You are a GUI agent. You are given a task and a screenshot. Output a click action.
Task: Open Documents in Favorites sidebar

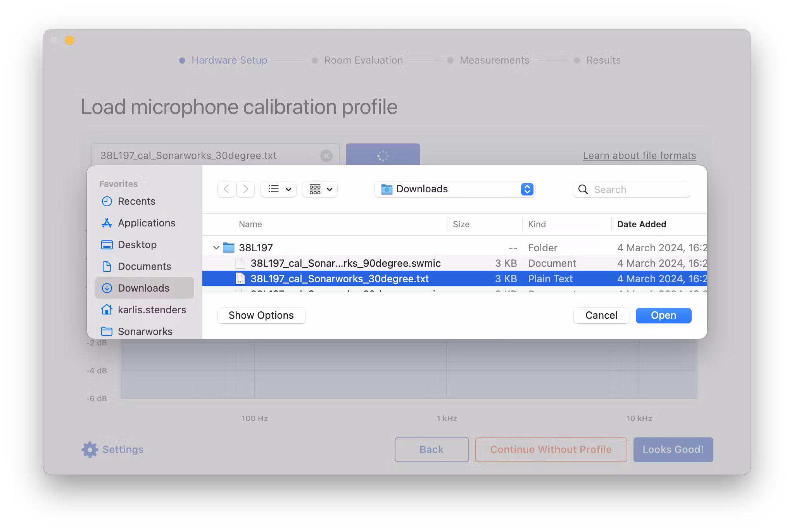(x=144, y=266)
